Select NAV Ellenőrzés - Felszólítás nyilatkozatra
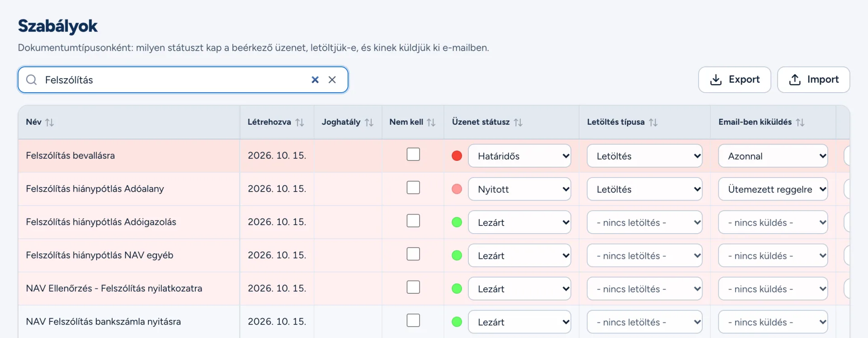The image size is (868, 338). (114, 288)
